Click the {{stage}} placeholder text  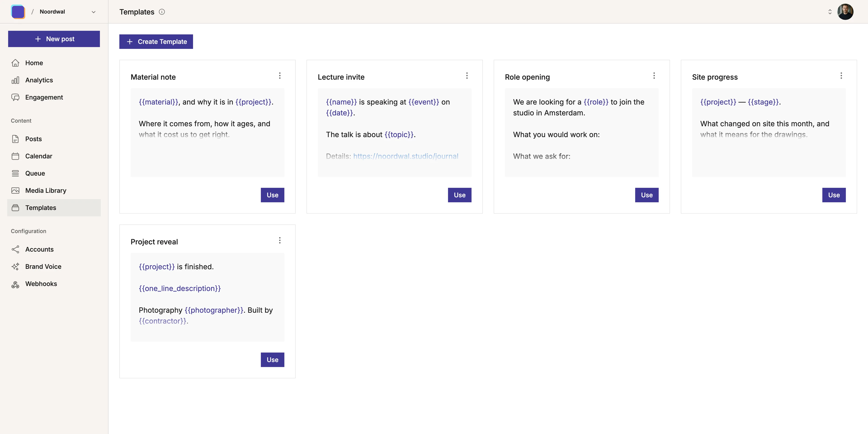click(x=763, y=102)
